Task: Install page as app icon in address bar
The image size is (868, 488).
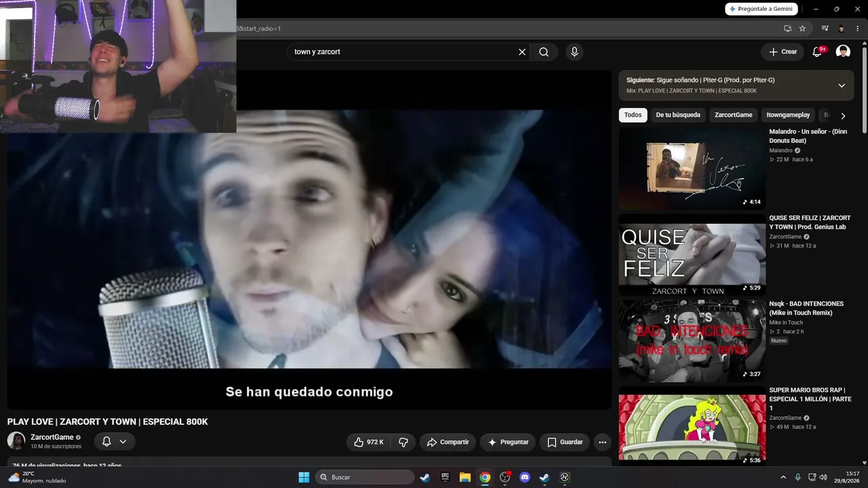Action: coord(787,28)
